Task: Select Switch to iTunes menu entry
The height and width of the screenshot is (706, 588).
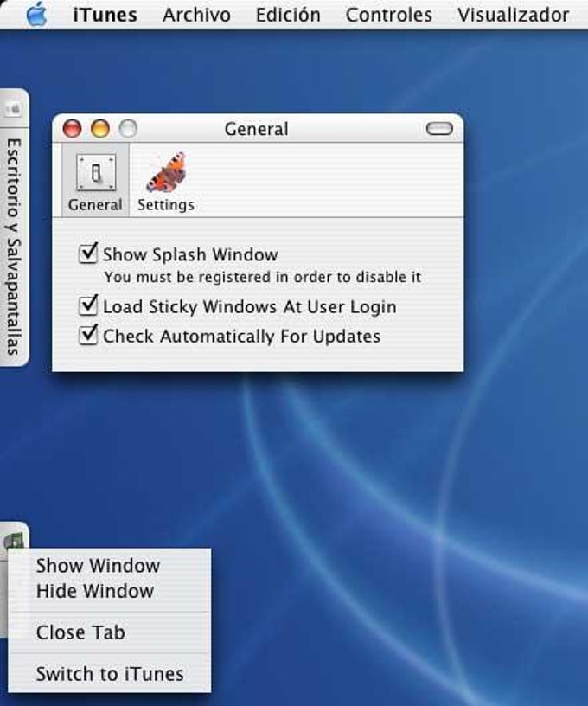Action: (110, 674)
